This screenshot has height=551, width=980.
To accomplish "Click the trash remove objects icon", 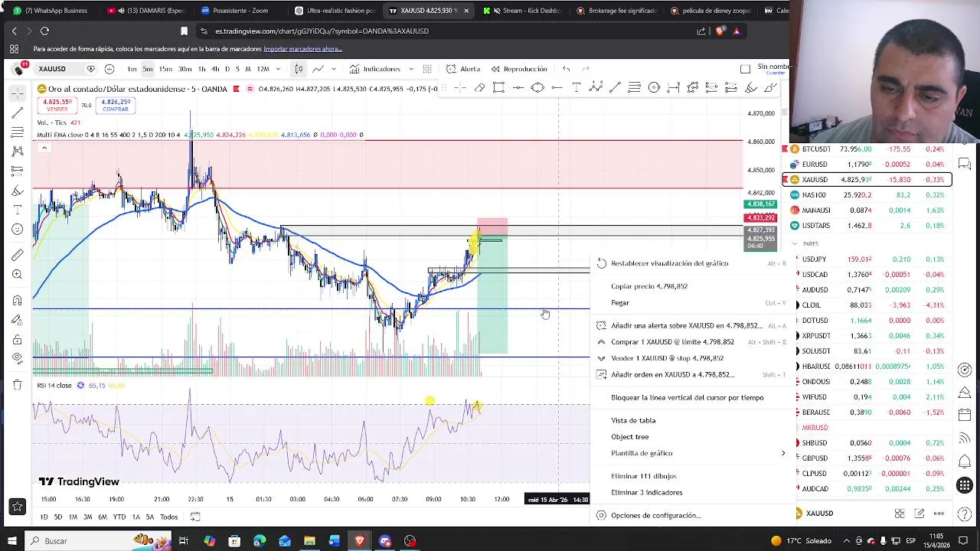I will click(18, 385).
